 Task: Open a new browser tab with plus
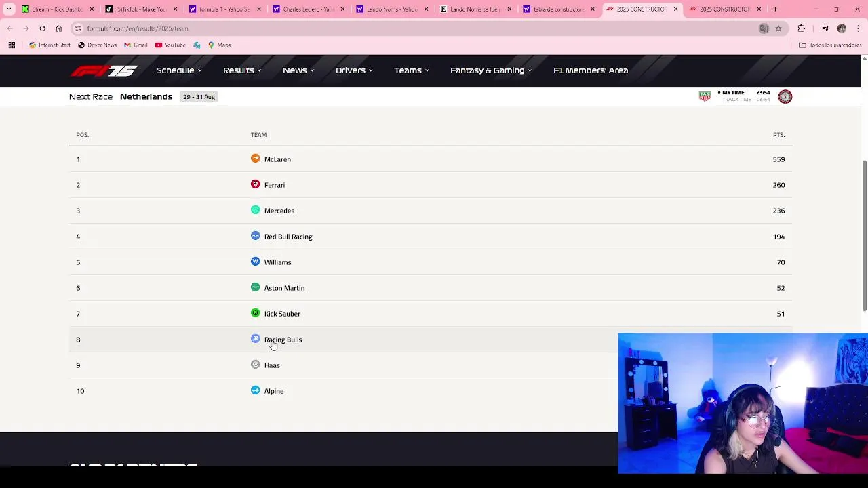(775, 9)
